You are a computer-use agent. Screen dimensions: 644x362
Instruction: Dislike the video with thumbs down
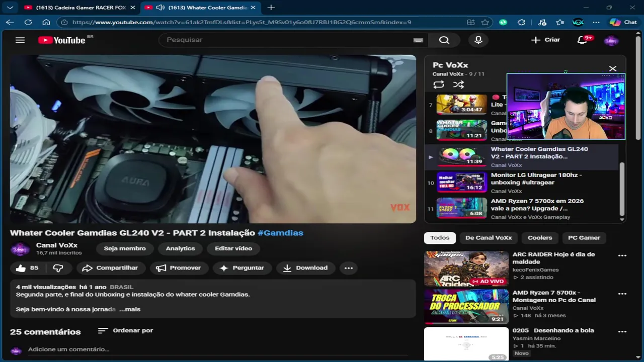tap(58, 268)
